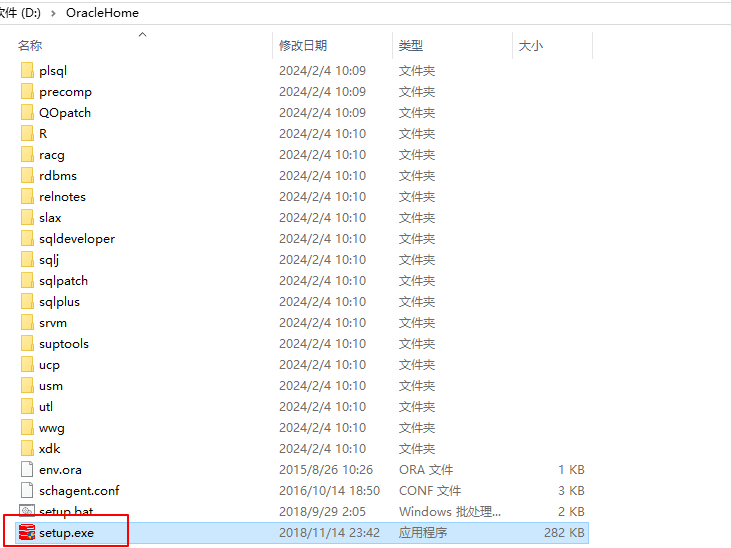Screen dimensions: 731x548
Task: Click the red setup.exe installer icon
Action: pos(27,532)
